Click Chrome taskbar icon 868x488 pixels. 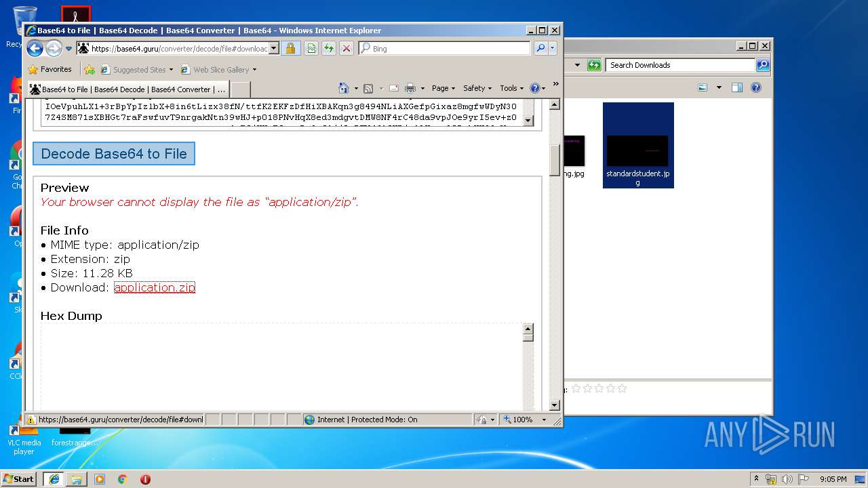pos(122,479)
